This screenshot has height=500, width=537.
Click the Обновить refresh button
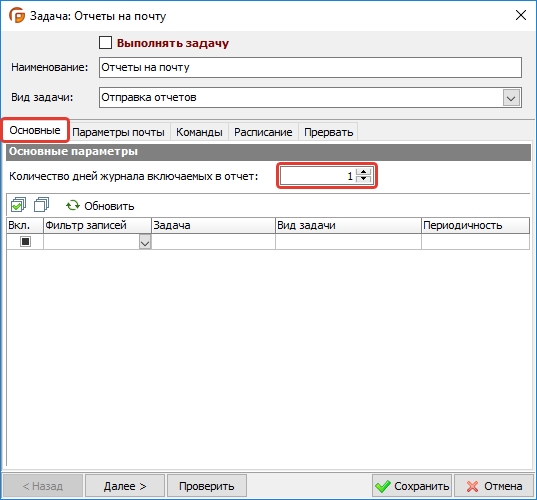[100, 206]
